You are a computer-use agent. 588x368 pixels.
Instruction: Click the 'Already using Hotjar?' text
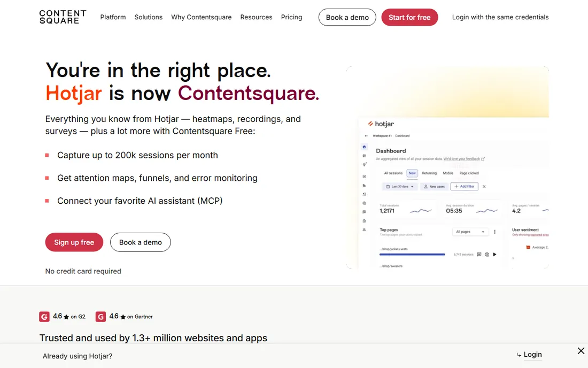click(78, 356)
